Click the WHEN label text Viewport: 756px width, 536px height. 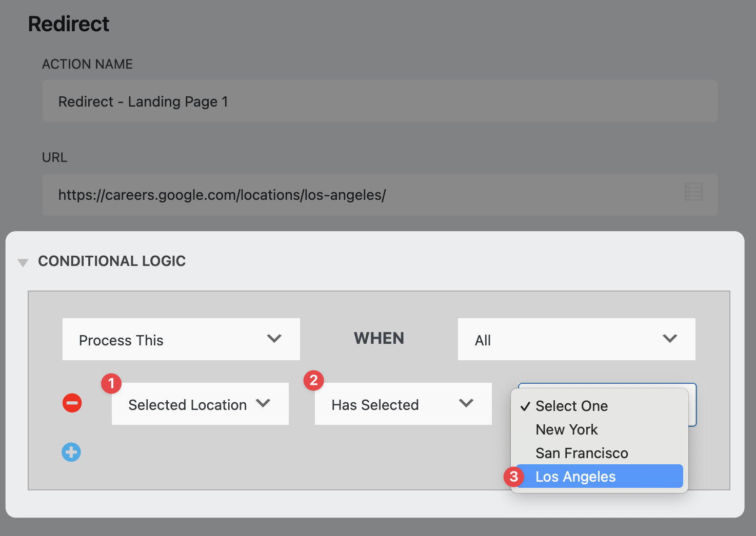(379, 338)
